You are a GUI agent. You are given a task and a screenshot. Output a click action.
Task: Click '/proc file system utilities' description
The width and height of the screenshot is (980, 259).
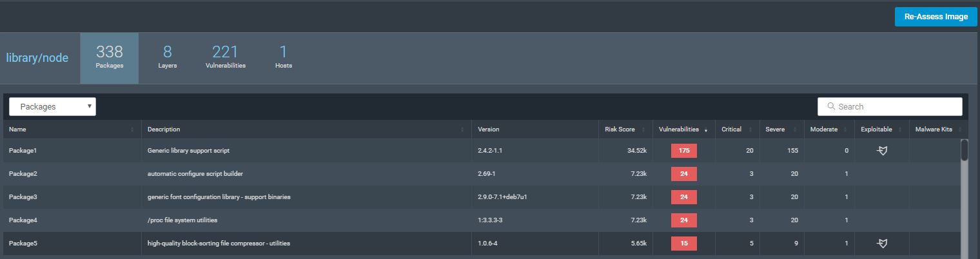point(182,220)
